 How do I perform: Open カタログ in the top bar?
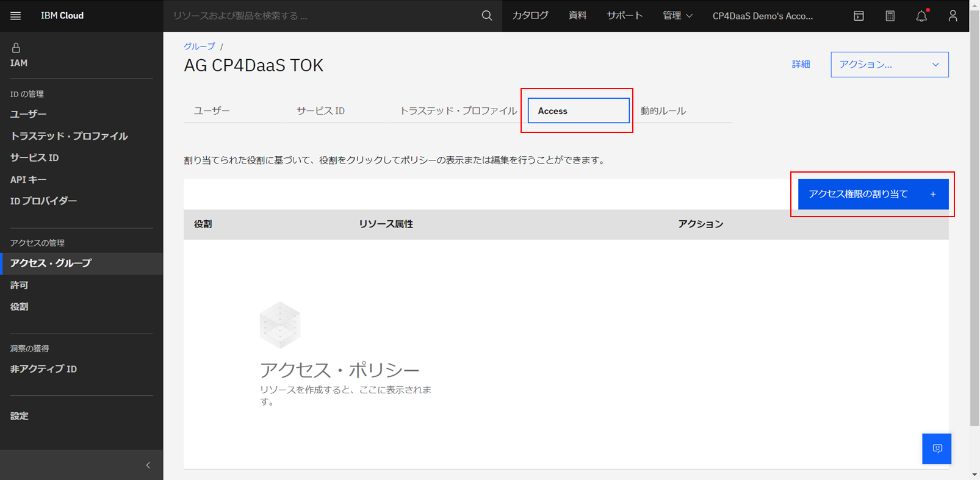click(530, 16)
